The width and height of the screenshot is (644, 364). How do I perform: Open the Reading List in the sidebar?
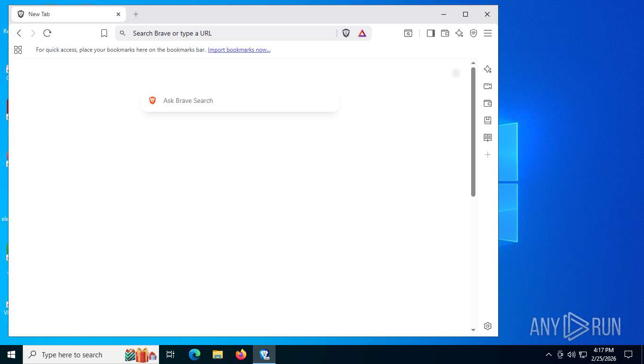488,137
